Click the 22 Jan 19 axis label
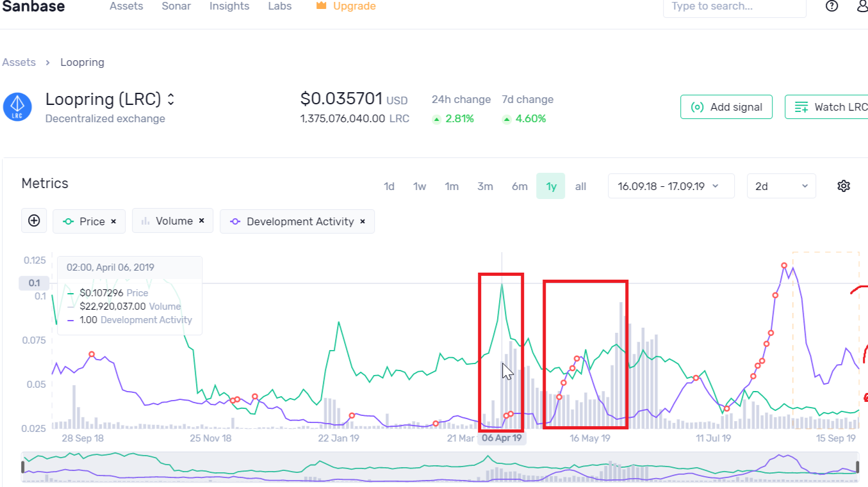 point(339,438)
